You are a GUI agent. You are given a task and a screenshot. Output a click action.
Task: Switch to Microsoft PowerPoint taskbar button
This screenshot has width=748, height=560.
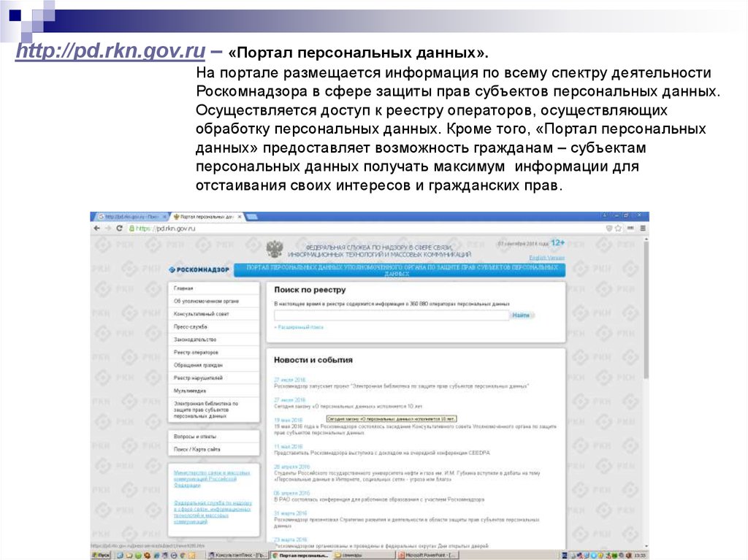pyautogui.click(x=428, y=555)
